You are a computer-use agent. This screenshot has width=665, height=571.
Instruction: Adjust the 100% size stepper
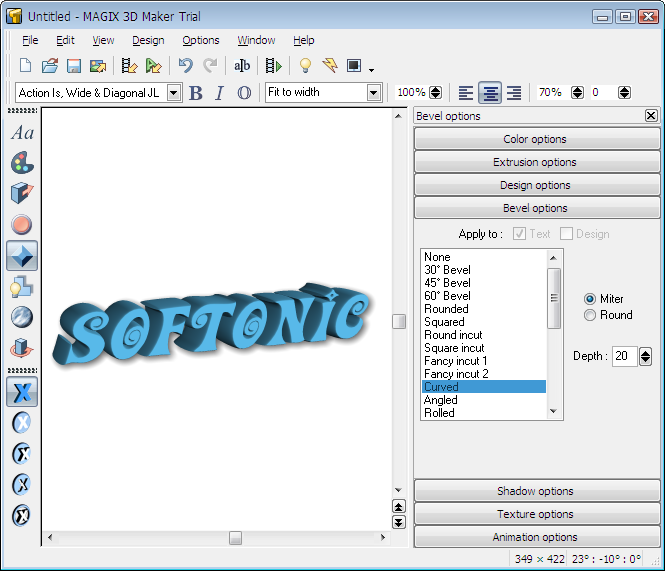[436, 92]
